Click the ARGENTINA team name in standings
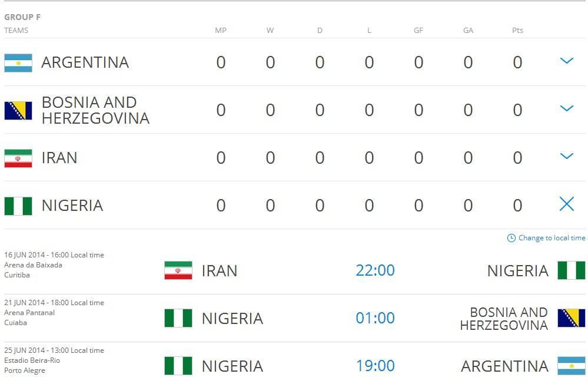Viewport: 588px width, 387px height. pos(85,63)
